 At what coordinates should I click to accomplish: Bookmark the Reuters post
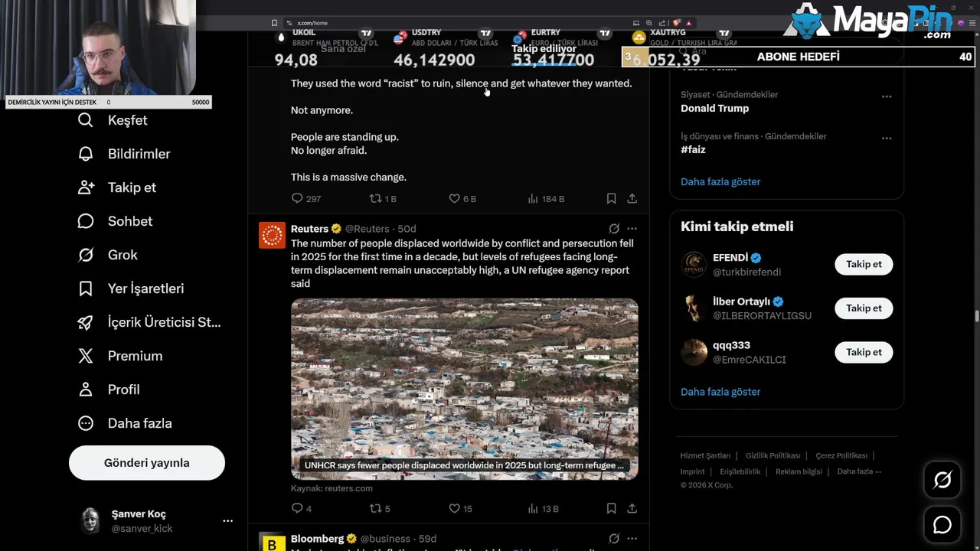[611, 508]
